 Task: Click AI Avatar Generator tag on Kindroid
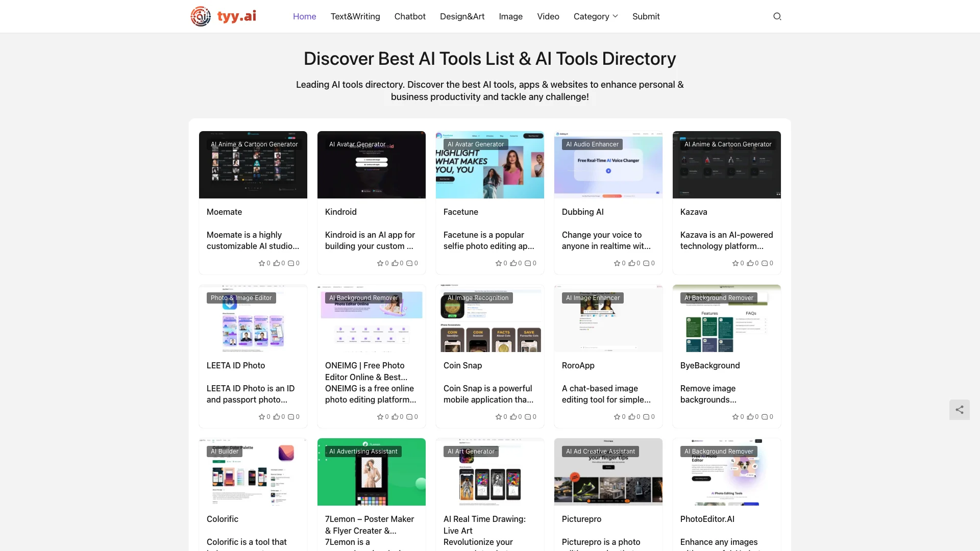coord(357,144)
